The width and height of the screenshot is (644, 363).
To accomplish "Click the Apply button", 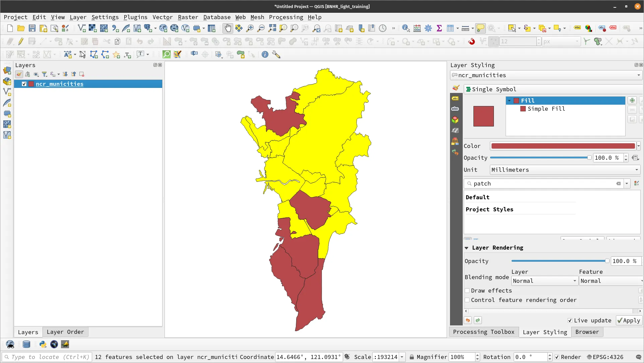I will click(629, 320).
